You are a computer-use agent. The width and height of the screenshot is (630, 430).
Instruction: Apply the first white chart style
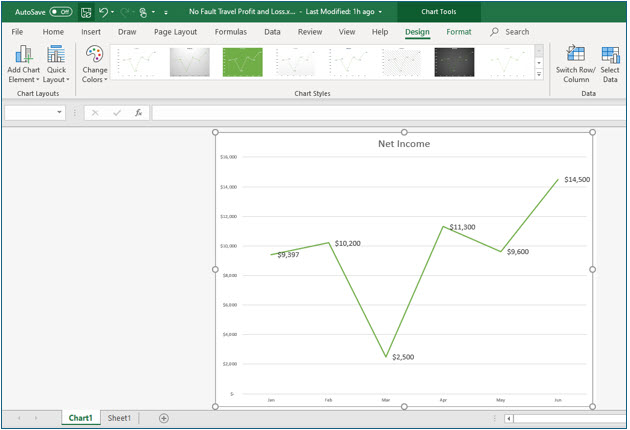click(137, 62)
